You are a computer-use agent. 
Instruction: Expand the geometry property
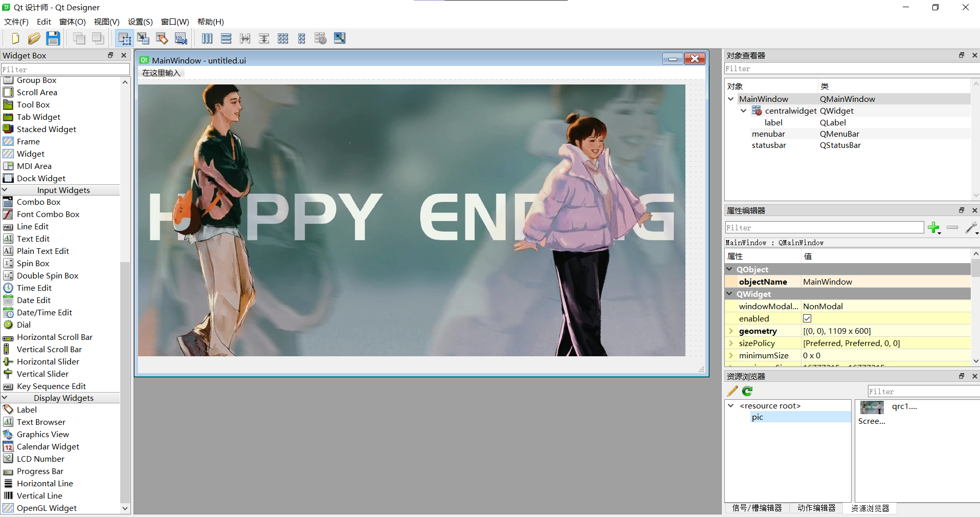tap(731, 331)
